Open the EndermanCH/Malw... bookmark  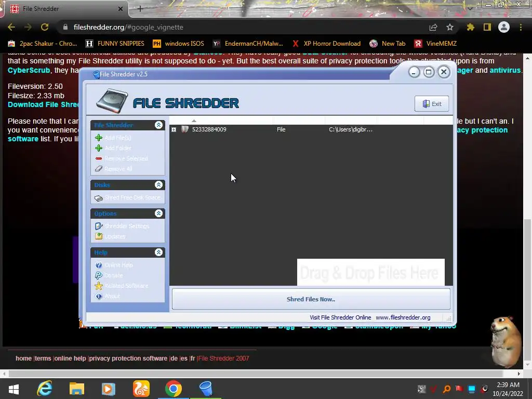point(248,44)
